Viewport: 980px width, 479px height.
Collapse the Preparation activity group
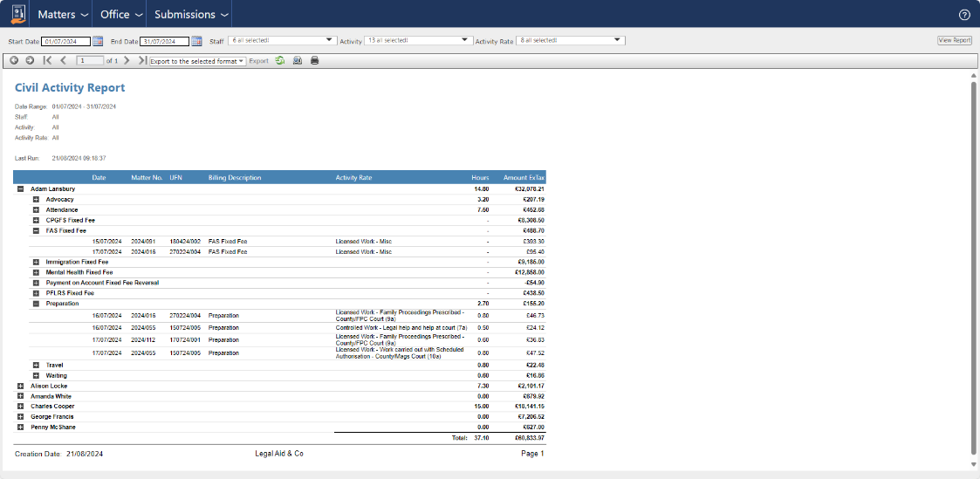pos(36,304)
